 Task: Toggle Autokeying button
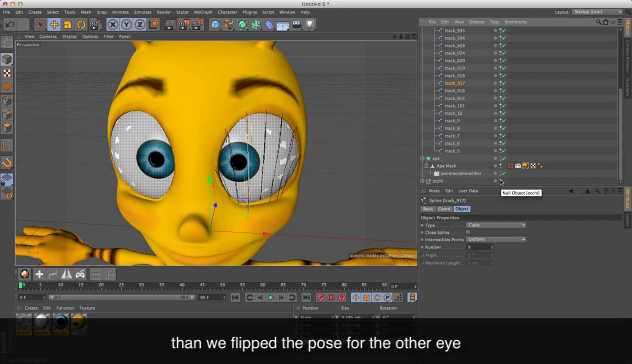(x=331, y=298)
